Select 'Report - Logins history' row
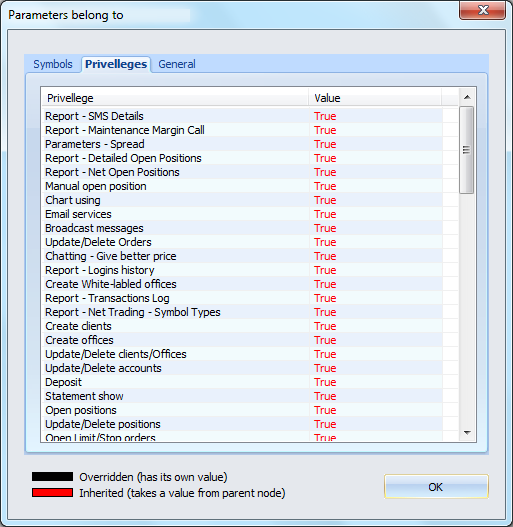The image size is (513, 527). 242,270
